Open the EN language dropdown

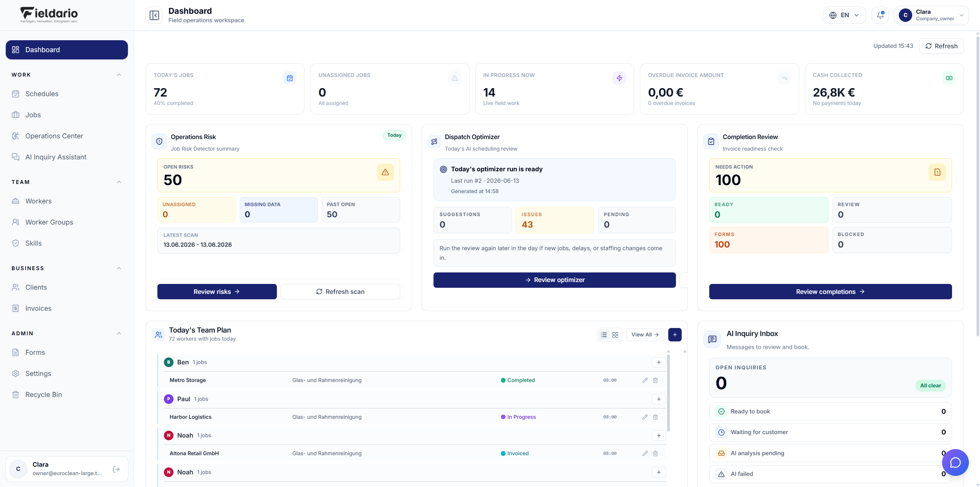click(844, 15)
